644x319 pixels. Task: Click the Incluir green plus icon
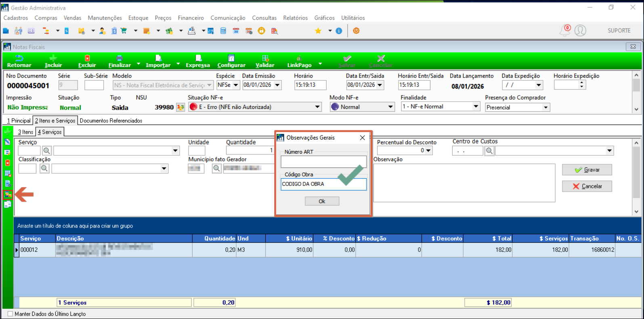(x=53, y=58)
